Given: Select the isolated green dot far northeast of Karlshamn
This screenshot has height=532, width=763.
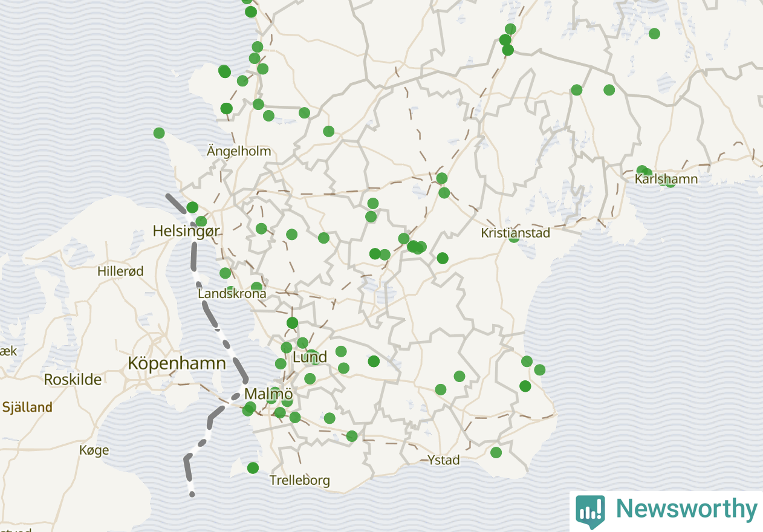Looking at the screenshot, I should 654,34.
